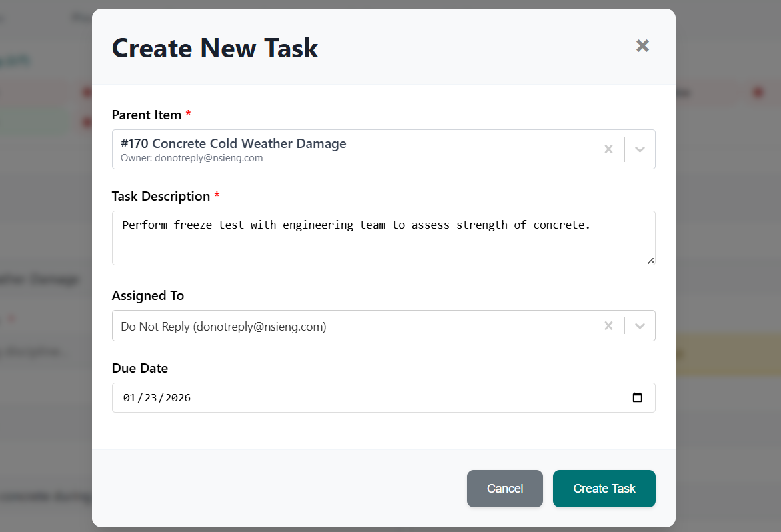
Task: Open the date picker calendar icon
Action: click(x=638, y=397)
